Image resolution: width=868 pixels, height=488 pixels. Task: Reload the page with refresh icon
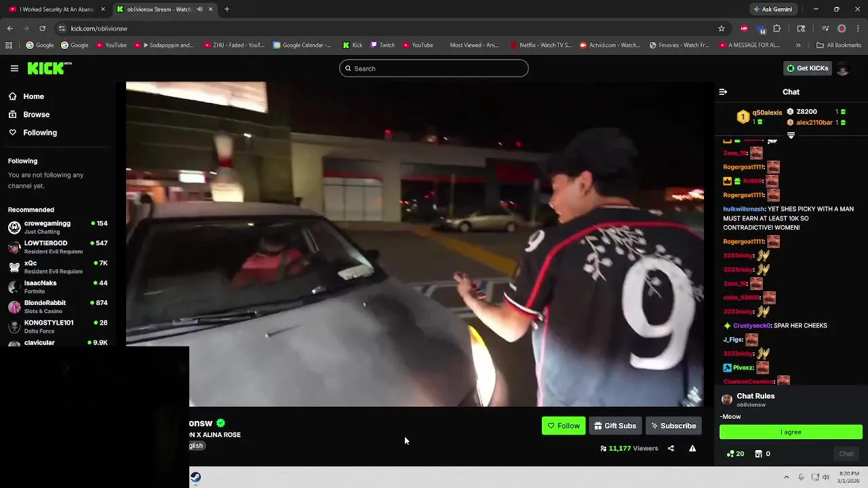(42, 28)
